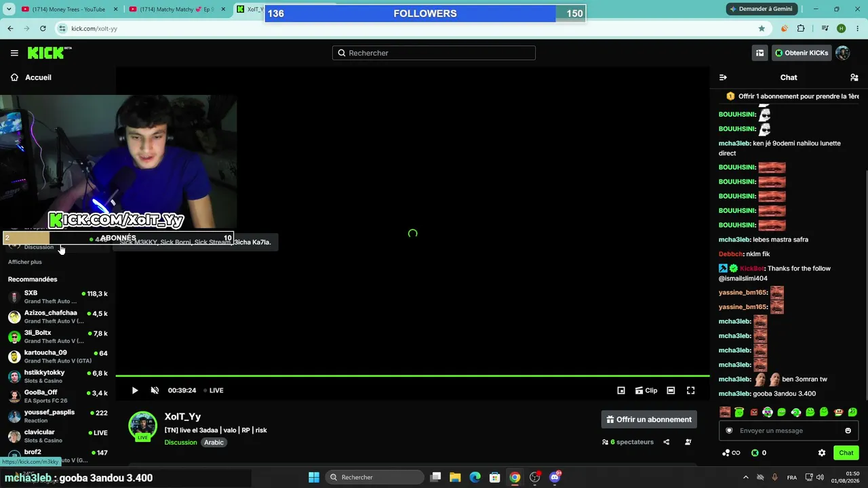868x488 pixels.
Task: Open Chrome extensions puzzle icon
Action: coord(801,28)
